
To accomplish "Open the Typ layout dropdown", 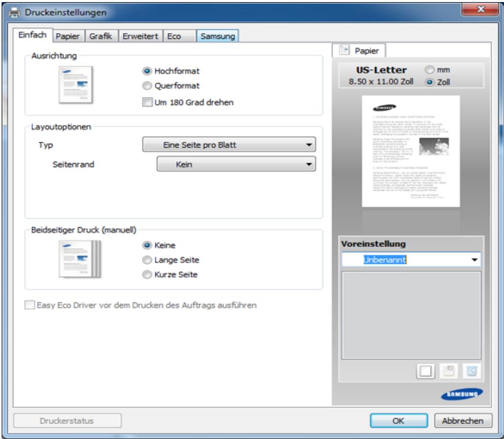I will click(x=229, y=144).
